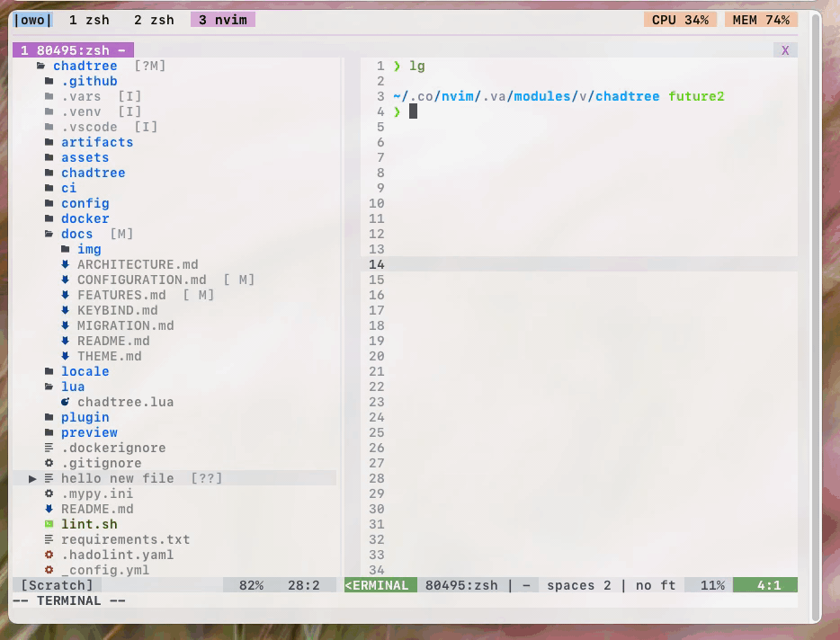The height and width of the screenshot is (640, 840).
Task: Switch to tmux window 1 zsh
Action: pyautogui.click(x=89, y=20)
